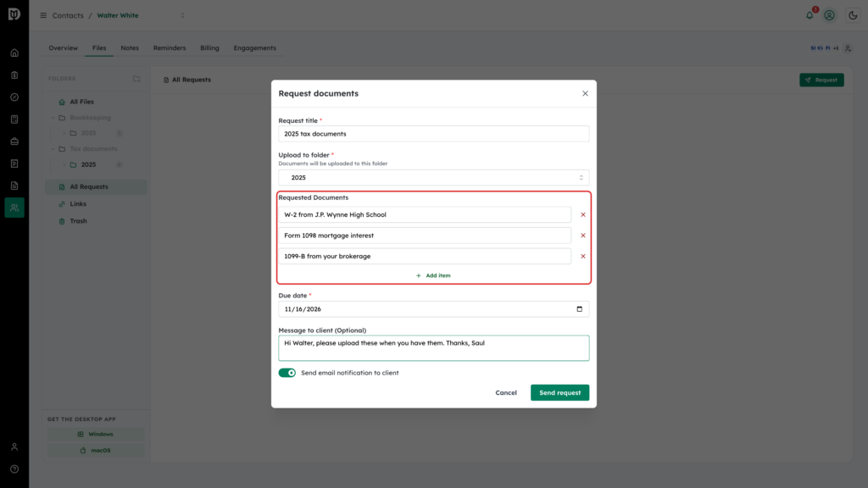Click Cancel in the Request documents dialog

click(x=506, y=393)
